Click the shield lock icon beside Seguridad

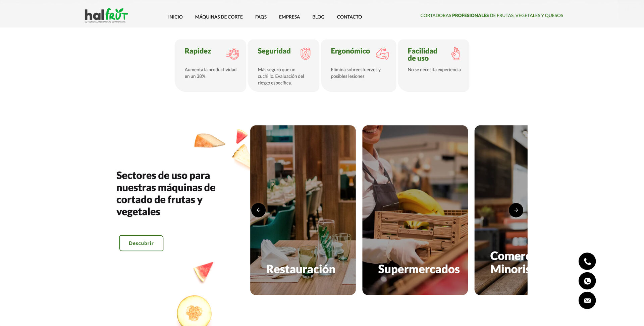[306, 54]
